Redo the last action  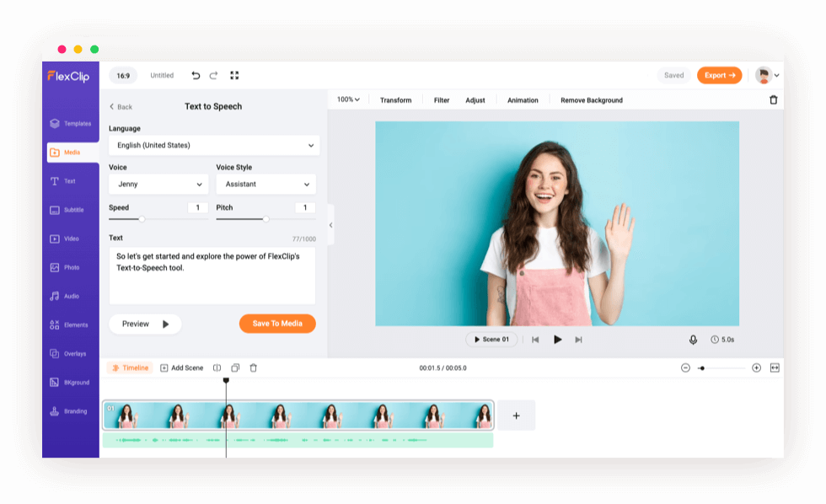click(x=213, y=75)
